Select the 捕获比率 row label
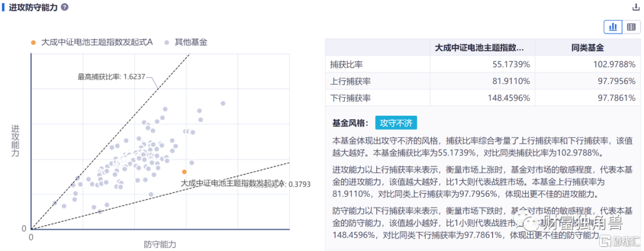 coord(346,64)
